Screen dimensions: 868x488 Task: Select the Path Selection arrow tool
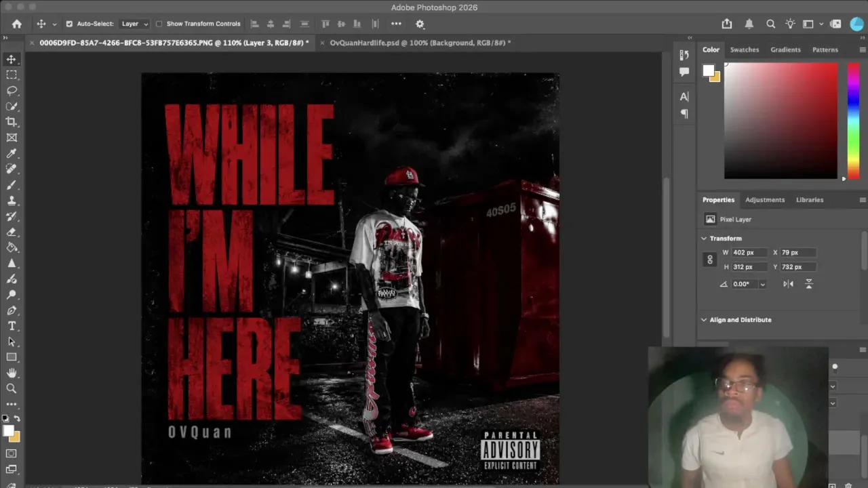(x=12, y=342)
